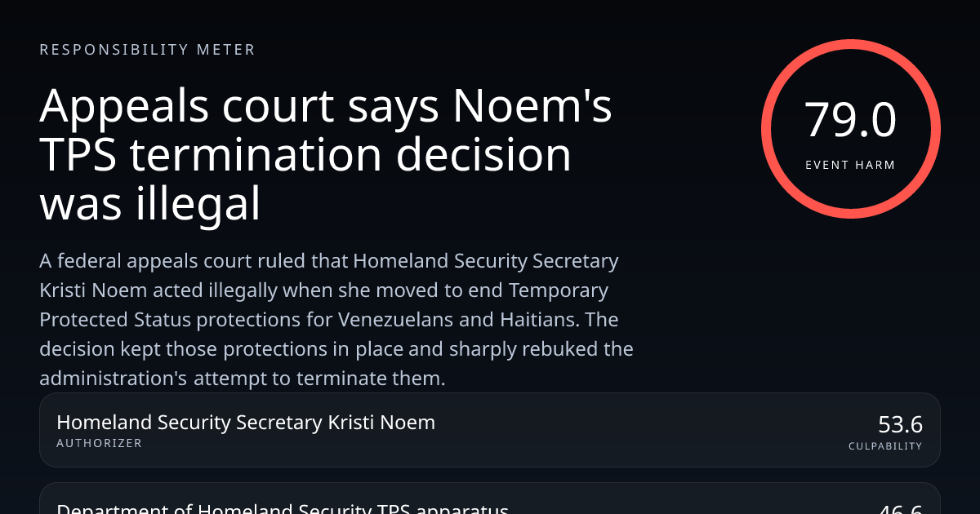The width and height of the screenshot is (980, 514).
Task: Click 'Kristi Noem acted illegally' in the summary
Action: [x=154, y=290]
